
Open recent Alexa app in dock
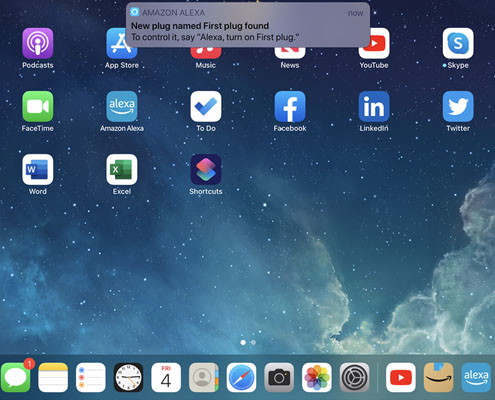pyautogui.click(x=476, y=378)
